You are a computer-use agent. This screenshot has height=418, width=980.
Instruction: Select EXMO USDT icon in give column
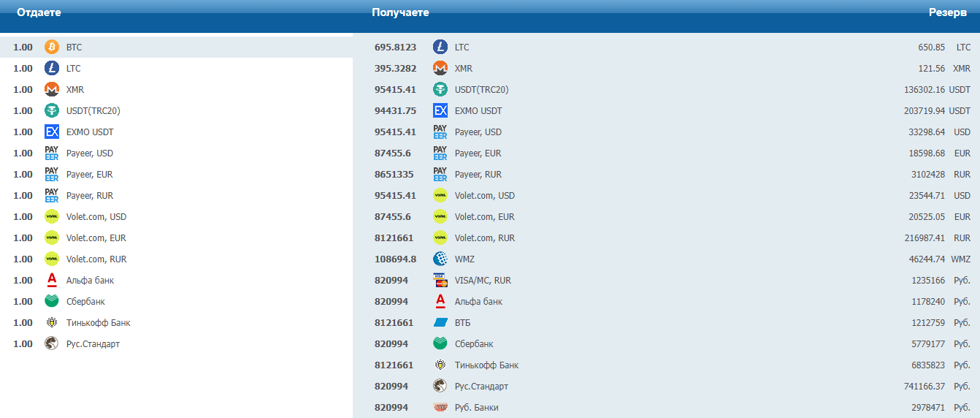[52, 132]
